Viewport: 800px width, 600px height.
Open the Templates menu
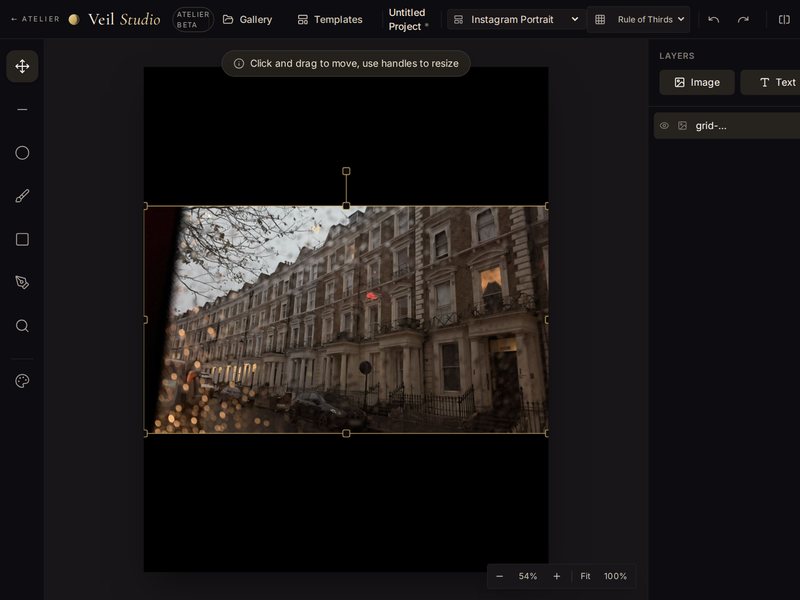[x=330, y=19]
